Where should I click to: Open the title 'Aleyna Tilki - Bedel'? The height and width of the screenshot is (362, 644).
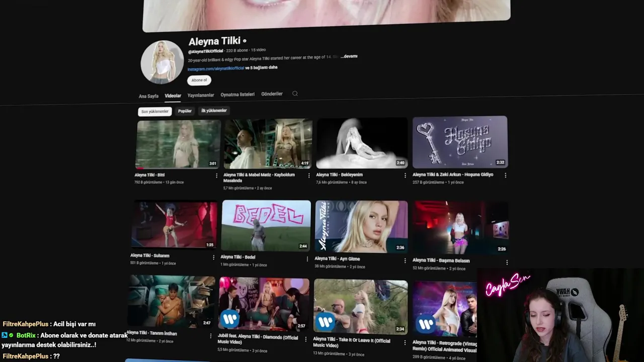click(237, 257)
